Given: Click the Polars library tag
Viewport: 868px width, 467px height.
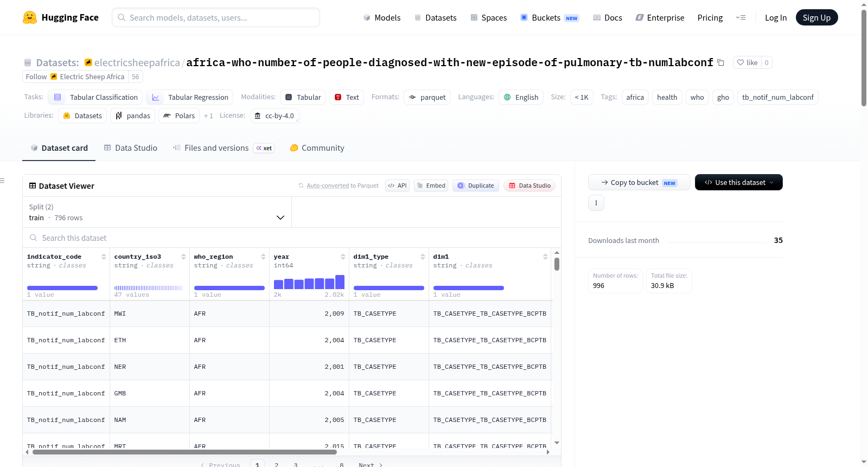Looking at the screenshot, I should 180,116.
